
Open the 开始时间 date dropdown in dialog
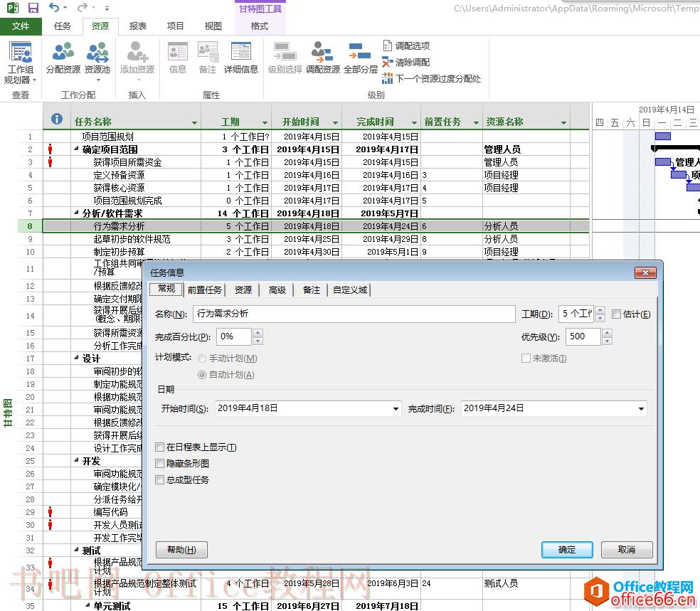396,409
